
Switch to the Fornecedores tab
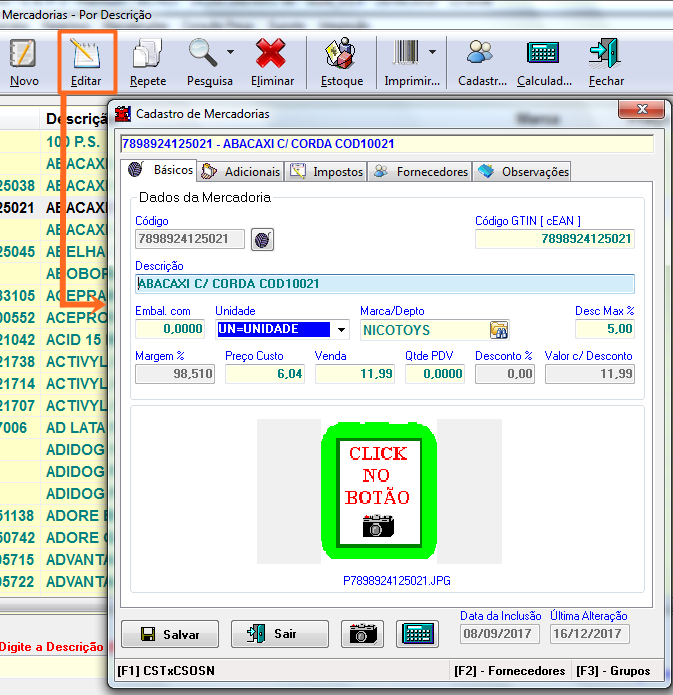coord(420,171)
